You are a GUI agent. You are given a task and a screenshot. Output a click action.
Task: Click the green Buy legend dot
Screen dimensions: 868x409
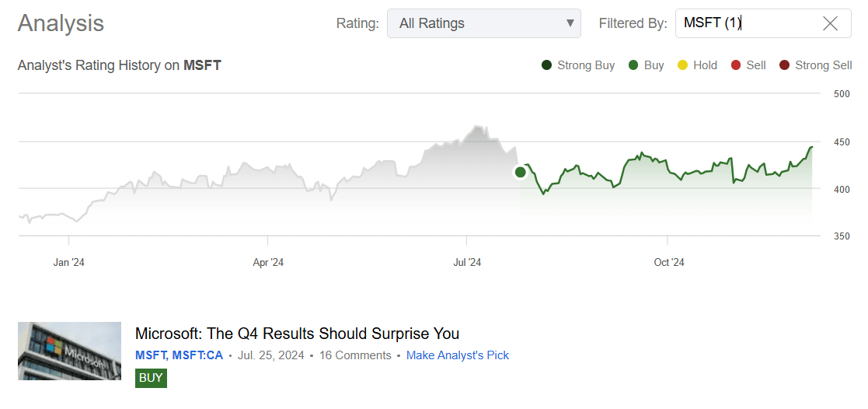(x=634, y=65)
